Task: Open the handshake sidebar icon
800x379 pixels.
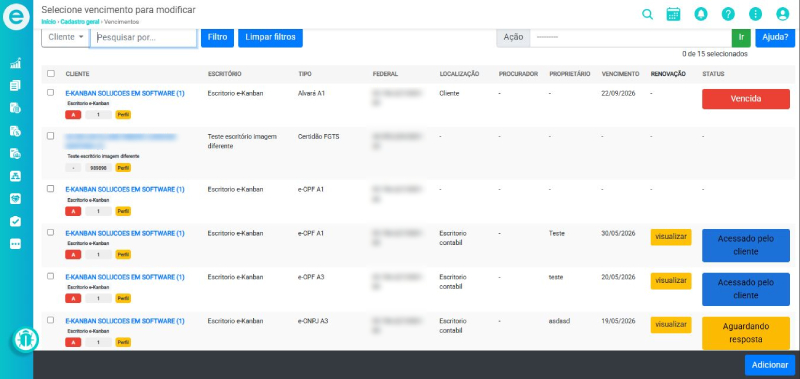Action: coord(15,198)
